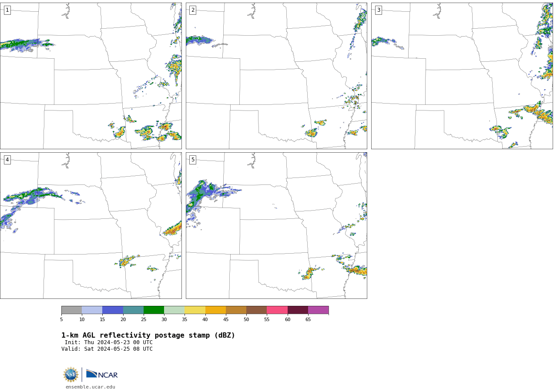Open ensemble member 1 reflectivity map
The height and width of the screenshot is (392, 557).
point(91,76)
